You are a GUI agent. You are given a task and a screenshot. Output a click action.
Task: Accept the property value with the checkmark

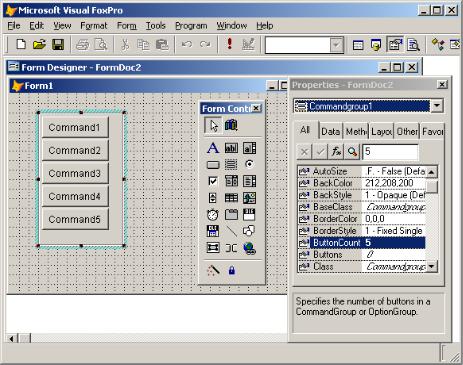pos(320,152)
